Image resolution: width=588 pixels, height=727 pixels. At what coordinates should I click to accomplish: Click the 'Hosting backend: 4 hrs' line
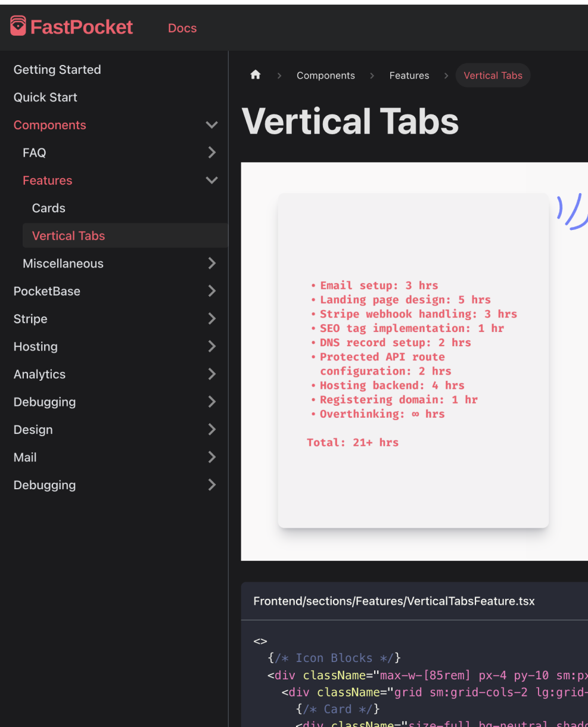pyautogui.click(x=392, y=386)
